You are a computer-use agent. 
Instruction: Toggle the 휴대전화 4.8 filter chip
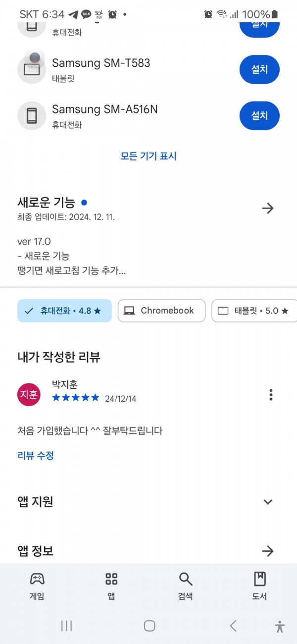(x=64, y=311)
